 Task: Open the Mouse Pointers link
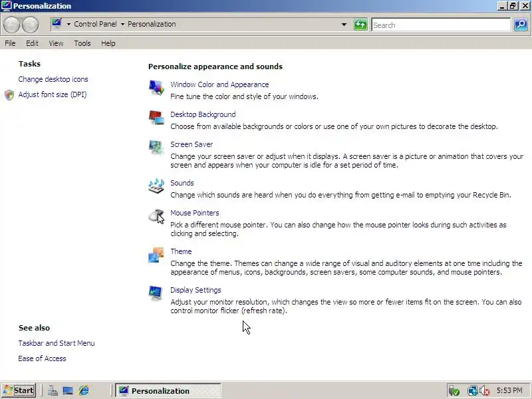[195, 213]
